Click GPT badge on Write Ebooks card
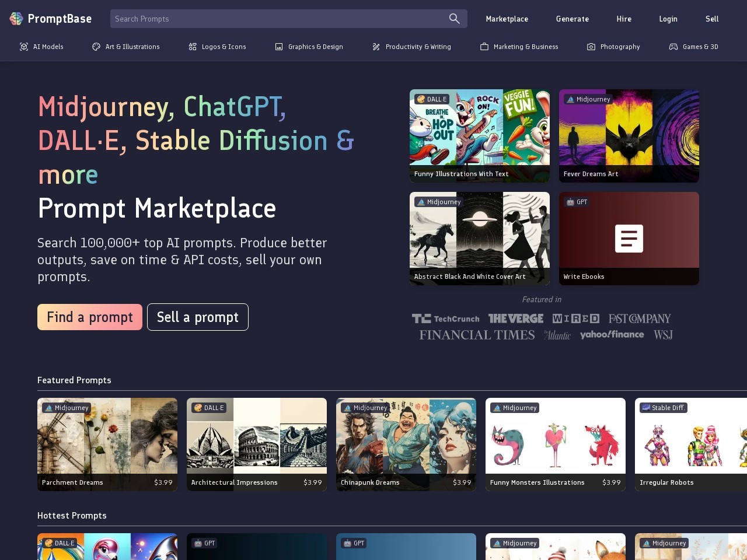Viewport: 747px width, 560px height. [x=577, y=202]
